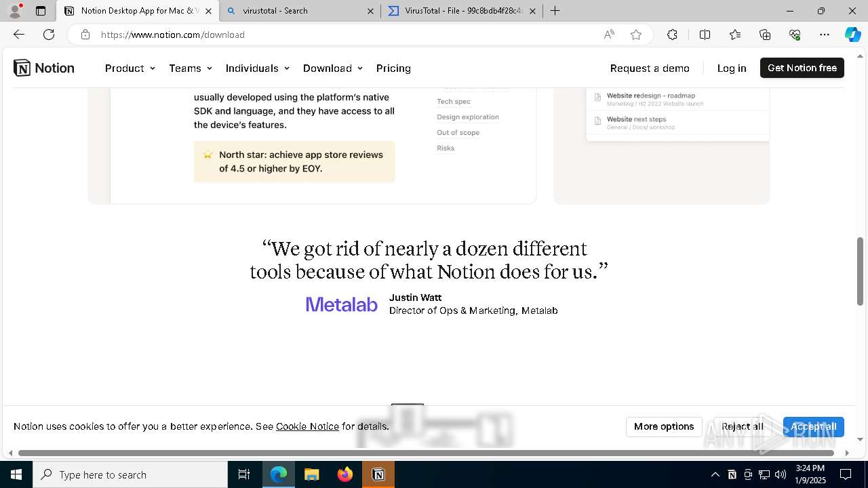The width and height of the screenshot is (868, 488).
Task: Expand the Product dropdown menu
Action: coord(130,68)
